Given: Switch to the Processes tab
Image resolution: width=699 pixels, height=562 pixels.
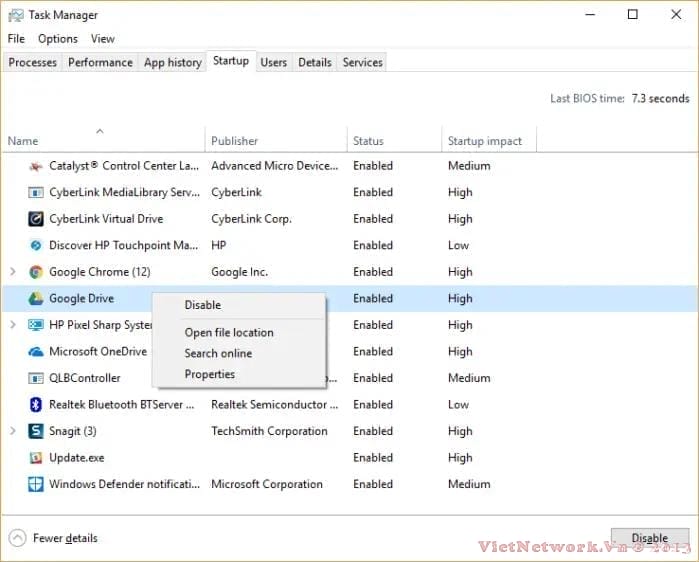Looking at the screenshot, I should point(33,62).
